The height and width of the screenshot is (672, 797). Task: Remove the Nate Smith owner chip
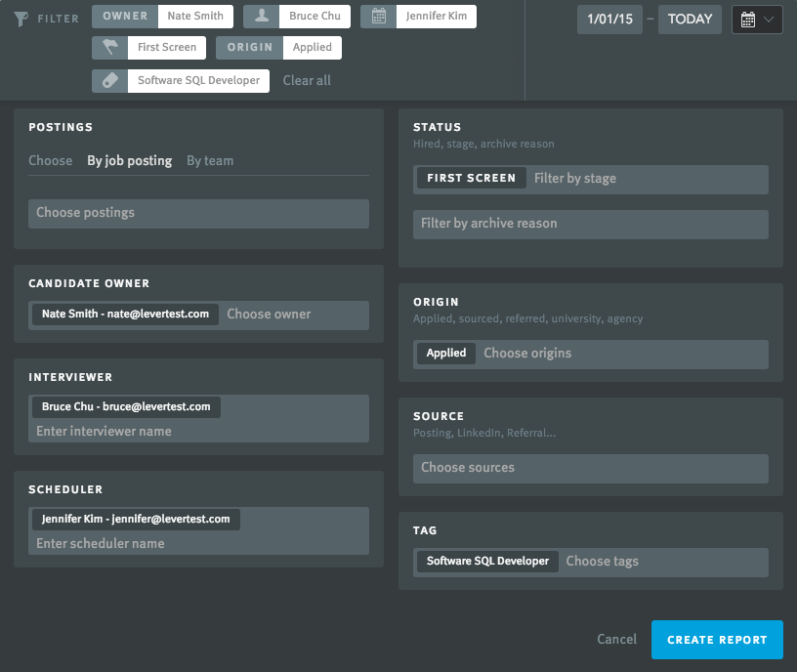[x=124, y=315]
